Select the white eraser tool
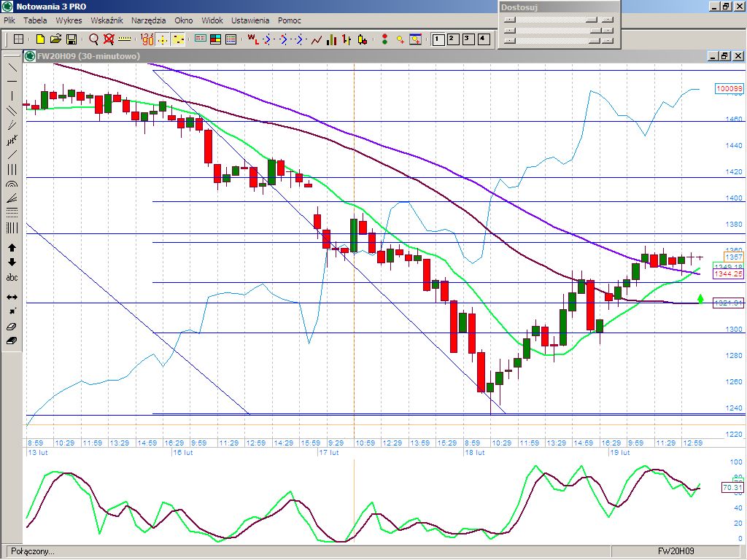This screenshot has height=560, width=747. tap(12, 327)
